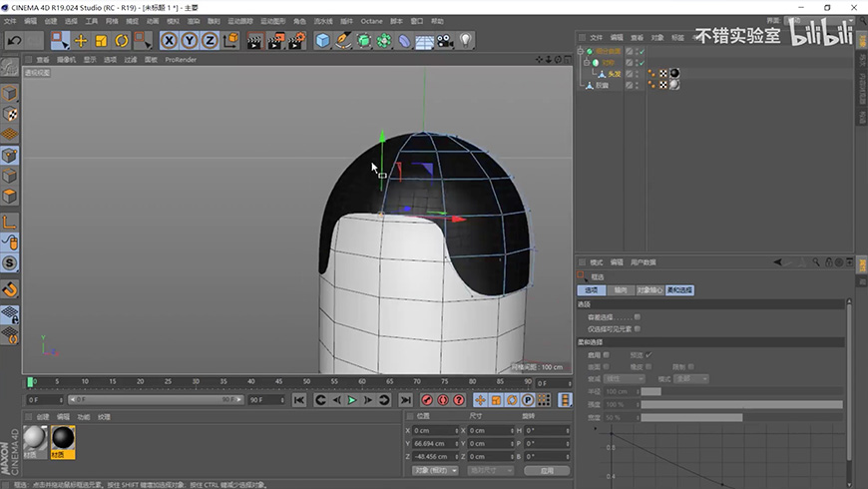Screen dimensions: 868x489
Task: Click Go to End of animation button
Action: coord(406,400)
